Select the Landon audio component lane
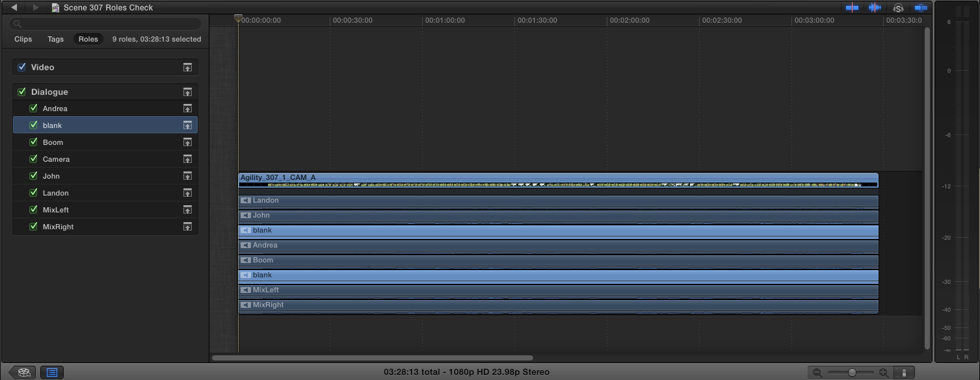This screenshot has height=380, width=980. coord(559,201)
